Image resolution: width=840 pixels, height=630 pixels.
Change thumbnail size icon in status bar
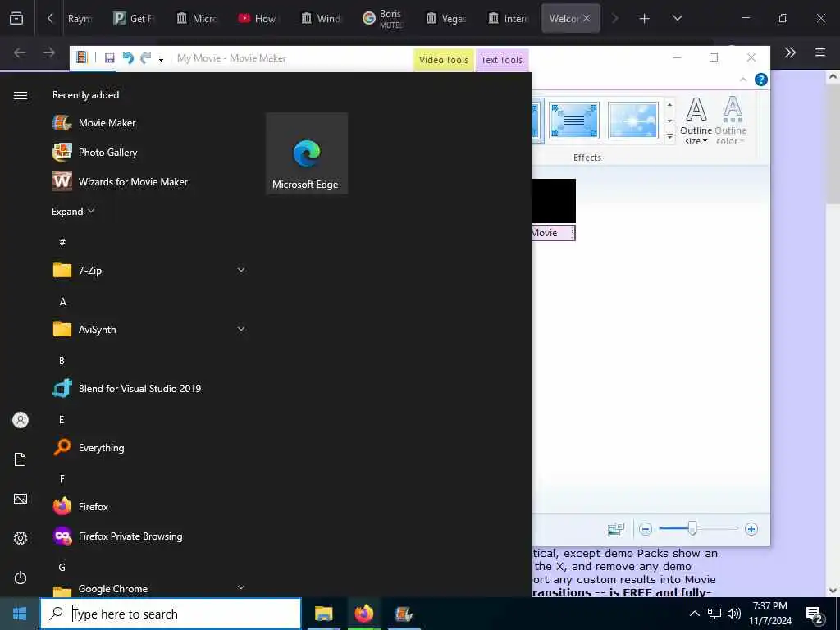(616, 529)
